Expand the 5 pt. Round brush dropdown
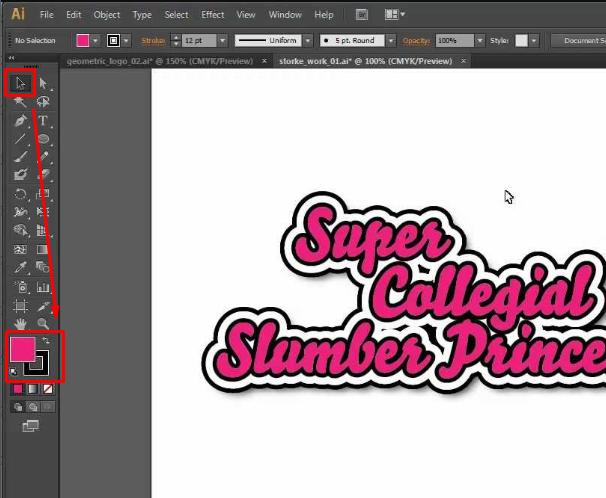This screenshot has height=498, width=606. [390, 40]
